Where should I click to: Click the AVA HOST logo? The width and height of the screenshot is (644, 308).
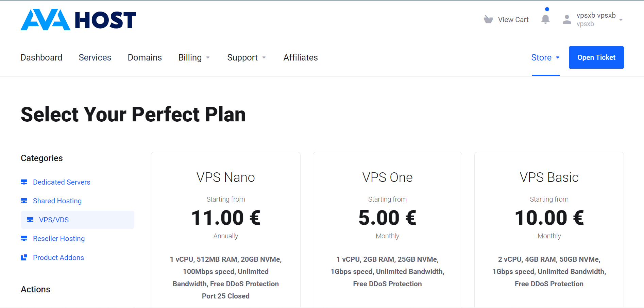point(78,20)
